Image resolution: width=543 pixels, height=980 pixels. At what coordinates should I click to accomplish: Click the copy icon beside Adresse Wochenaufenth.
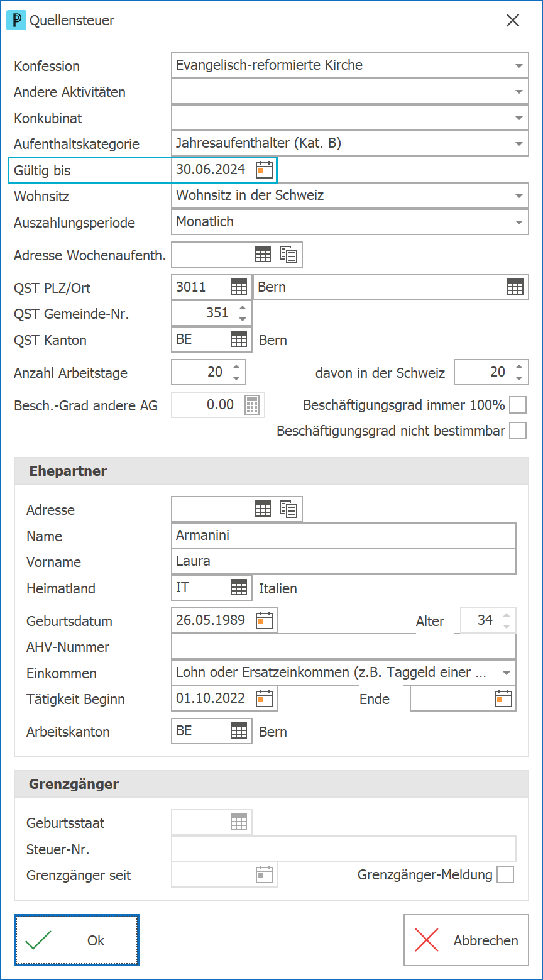pyautogui.click(x=288, y=255)
